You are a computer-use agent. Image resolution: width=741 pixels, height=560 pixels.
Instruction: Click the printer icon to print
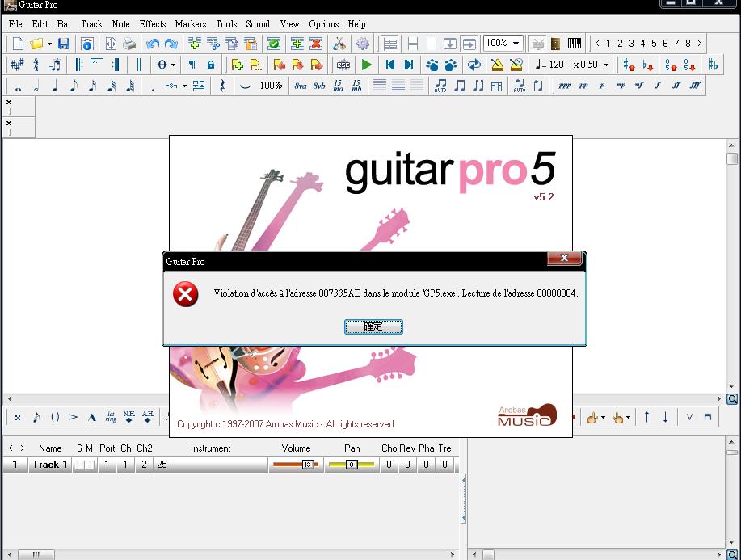[x=129, y=44]
